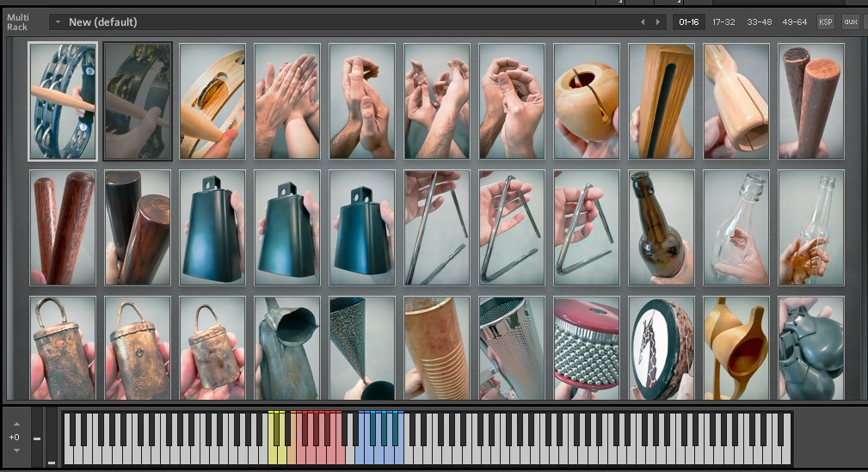Open the multi preset dropdown arrow
Image resolution: width=868 pixels, height=472 pixels.
click(x=58, y=22)
